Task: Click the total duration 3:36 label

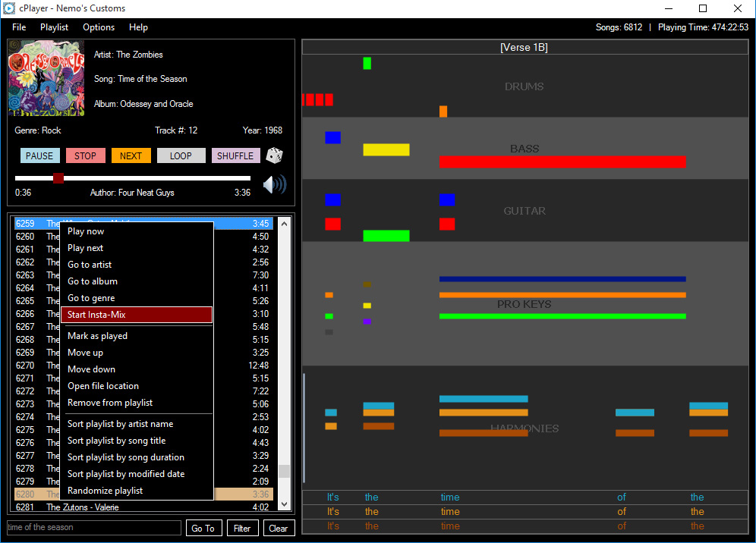Action: [x=243, y=193]
